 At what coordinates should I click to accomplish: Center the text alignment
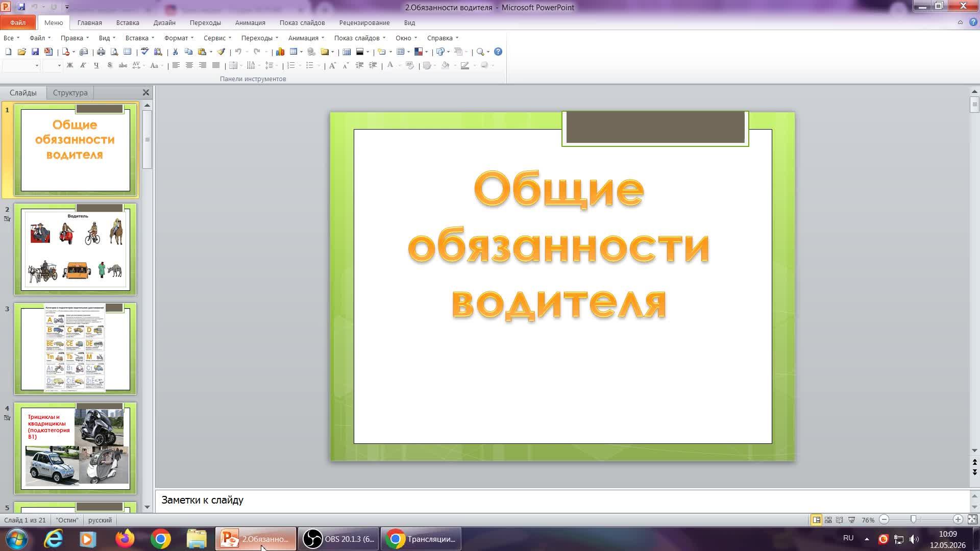[189, 65]
